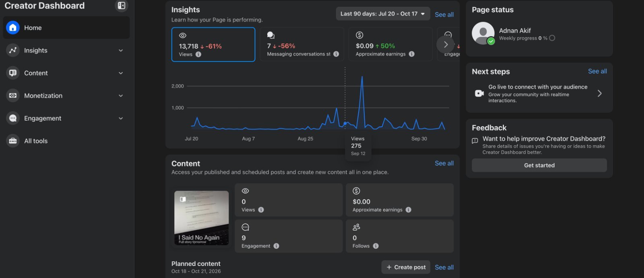Click the Insights graph sidebar icon
The width and height of the screenshot is (644, 278).
[13, 50]
